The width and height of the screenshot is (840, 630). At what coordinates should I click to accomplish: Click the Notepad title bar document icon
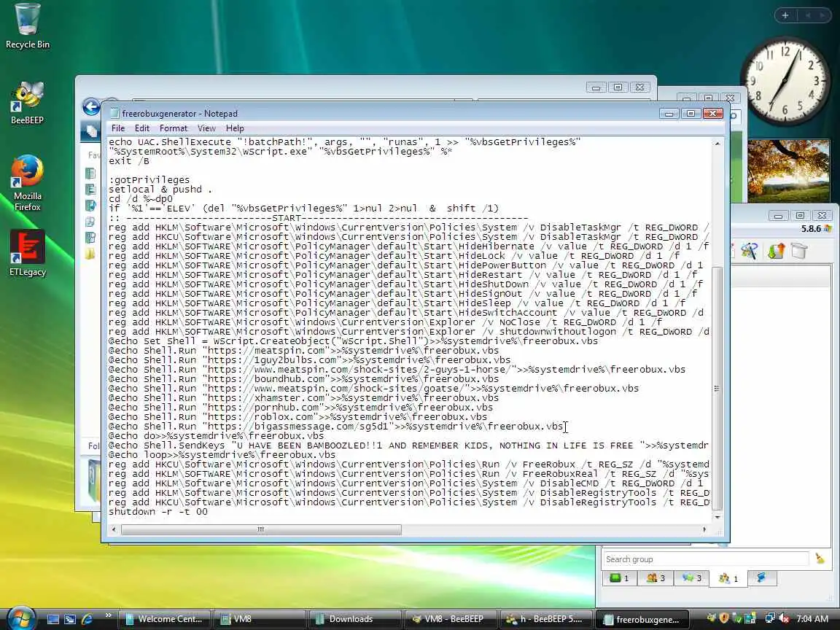click(114, 113)
